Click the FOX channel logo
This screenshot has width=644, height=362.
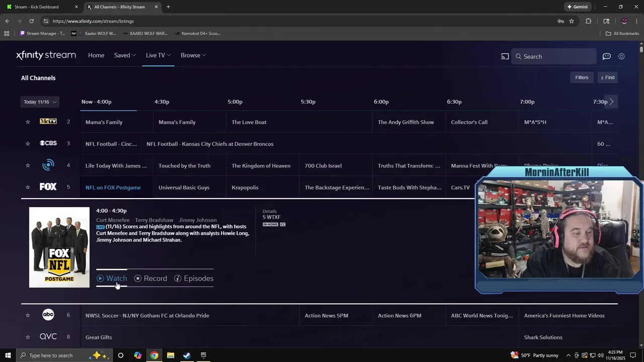point(48,187)
